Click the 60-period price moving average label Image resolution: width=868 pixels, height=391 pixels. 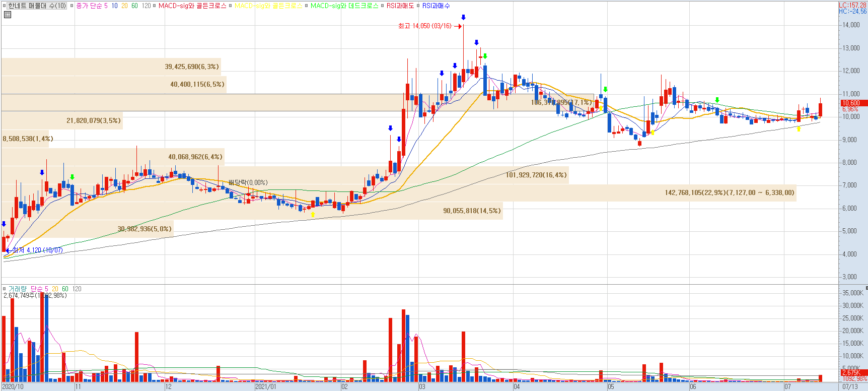click(x=134, y=6)
